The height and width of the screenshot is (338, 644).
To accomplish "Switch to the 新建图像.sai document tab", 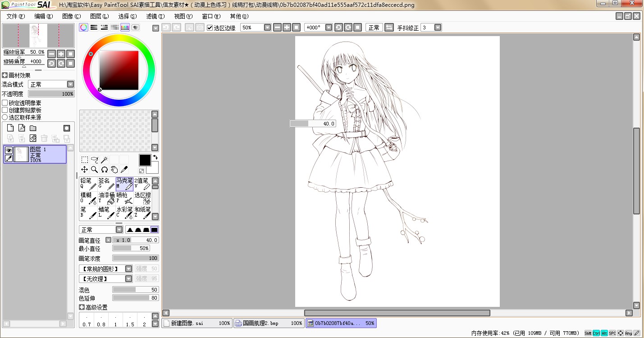I will pos(197,323).
